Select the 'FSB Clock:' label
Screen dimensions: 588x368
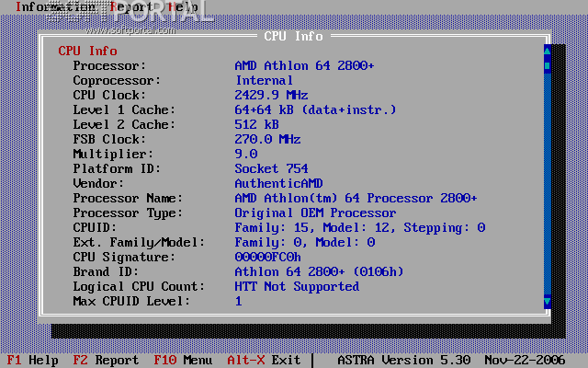tap(109, 139)
